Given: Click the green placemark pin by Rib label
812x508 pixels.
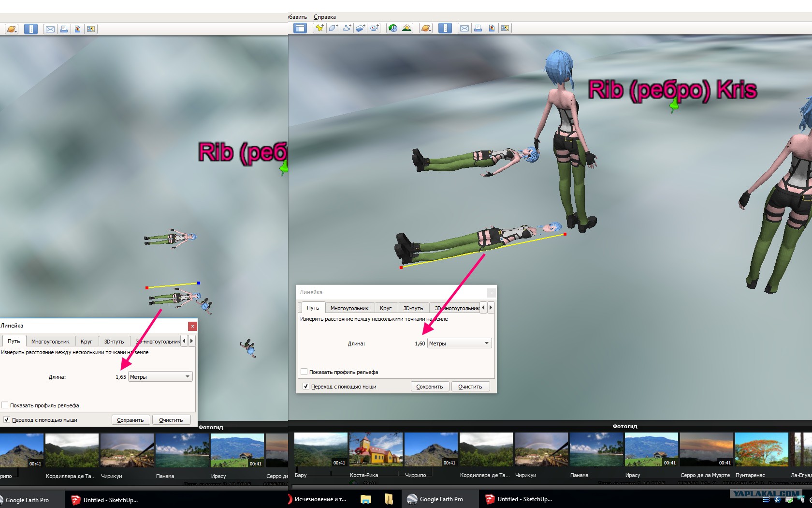Looking at the screenshot, I should [674, 105].
